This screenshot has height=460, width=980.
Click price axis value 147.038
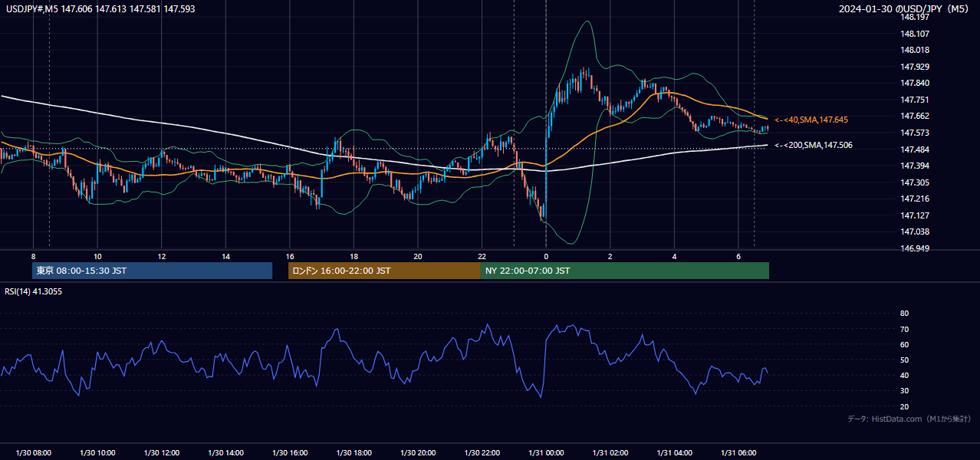tap(916, 232)
